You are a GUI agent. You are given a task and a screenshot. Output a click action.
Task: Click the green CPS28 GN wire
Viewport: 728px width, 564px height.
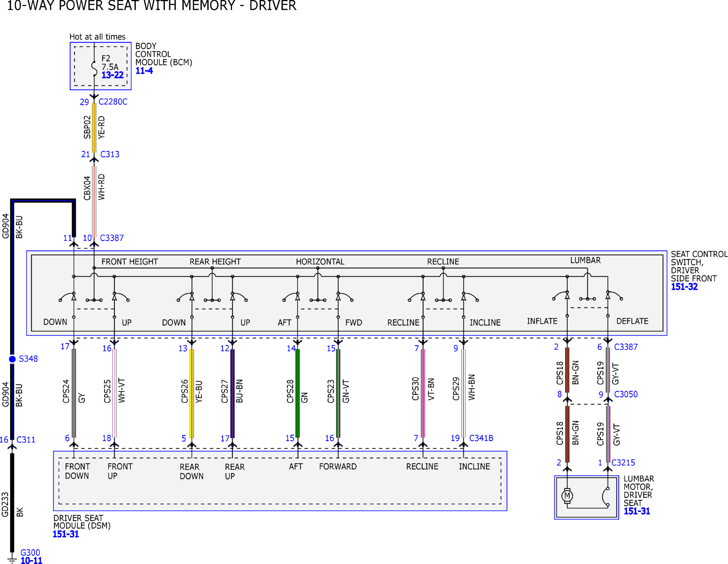click(x=297, y=393)
